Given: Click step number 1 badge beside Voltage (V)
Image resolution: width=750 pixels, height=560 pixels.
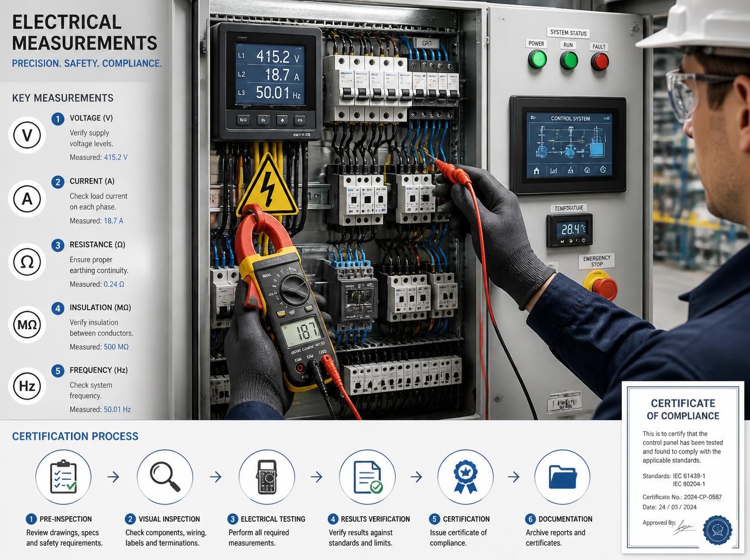Looking at the screenshot, I should coord(58,119).
